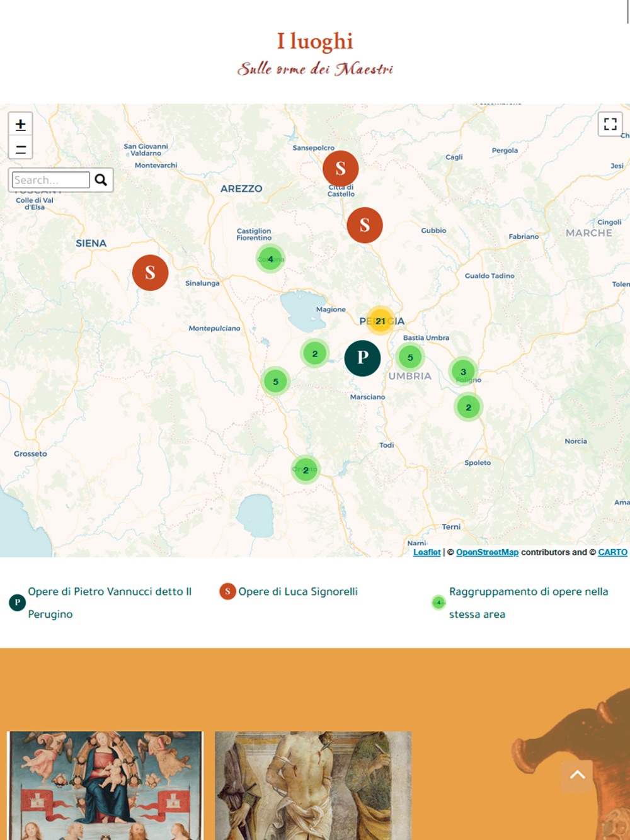Open Signorelli marker near Siena
Viewport: 630px width, 840px height.
150,273
